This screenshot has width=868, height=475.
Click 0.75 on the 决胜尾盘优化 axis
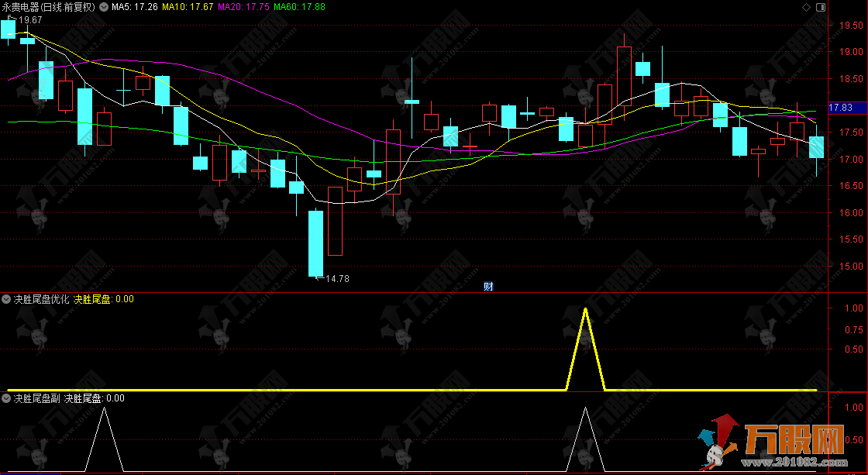coord(853,330)
